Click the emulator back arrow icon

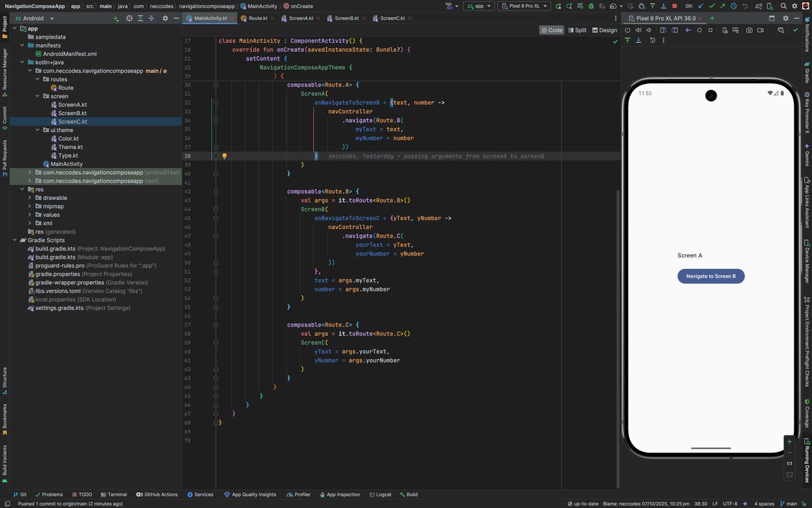pos(688,30)
